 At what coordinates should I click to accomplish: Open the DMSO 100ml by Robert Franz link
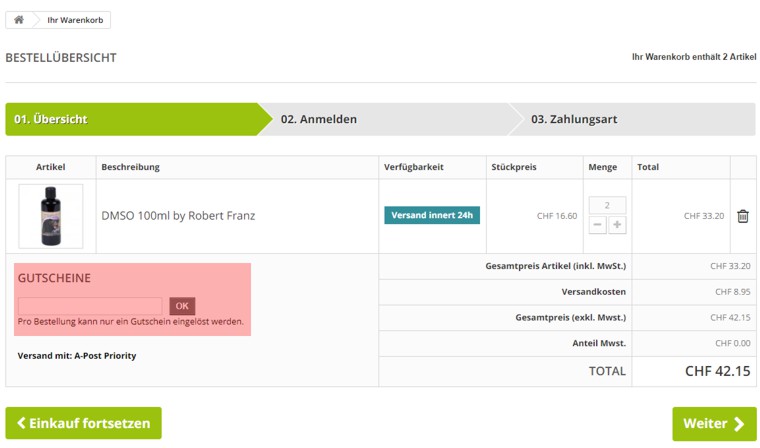point(178,216)
